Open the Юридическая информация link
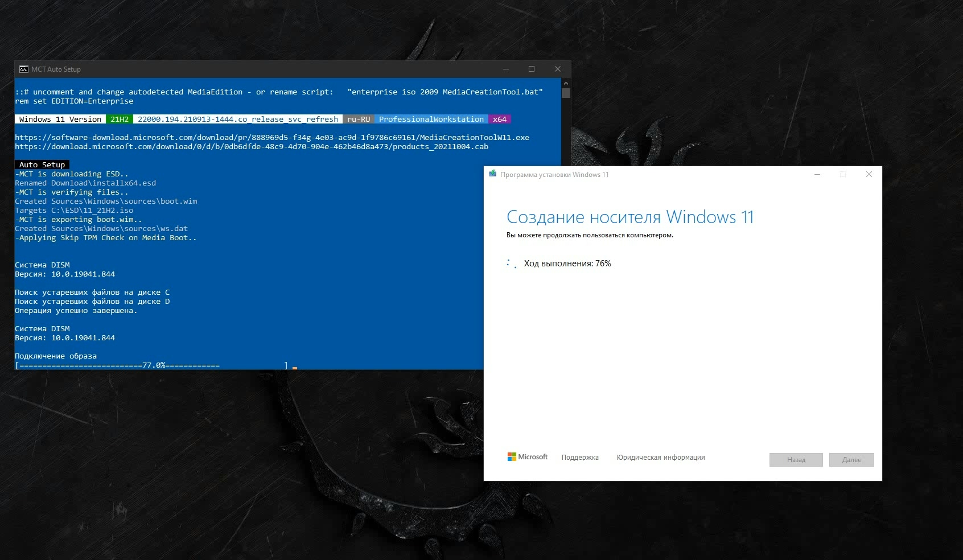This screenshot has height=560, width=963. point(661,458)
